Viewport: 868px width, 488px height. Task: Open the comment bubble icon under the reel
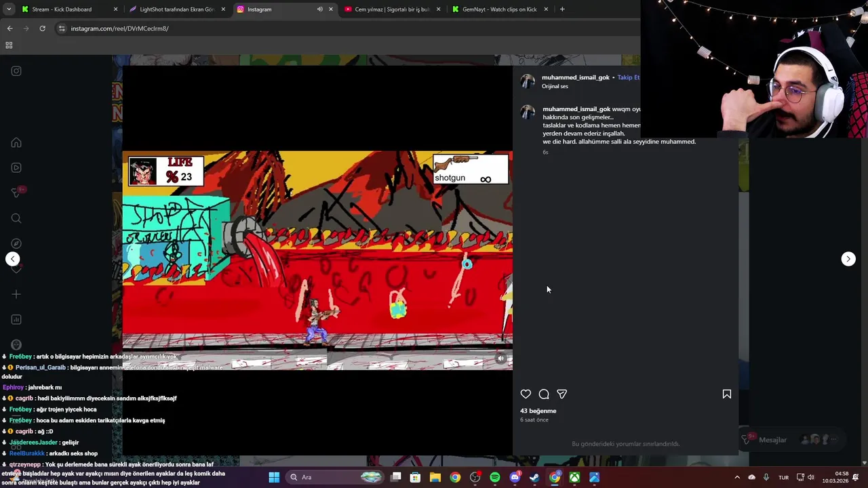pos(544,394)
